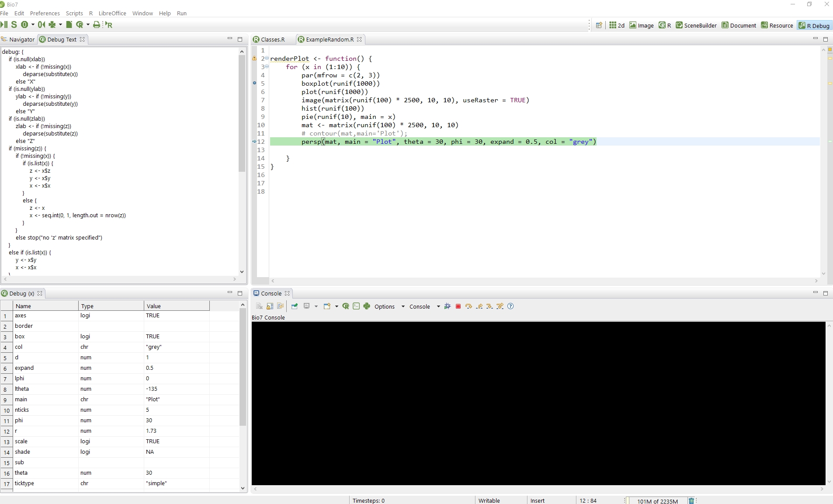Switch to the Navigator tab
The height and width of the screenshot is (504, 833).
18,39
